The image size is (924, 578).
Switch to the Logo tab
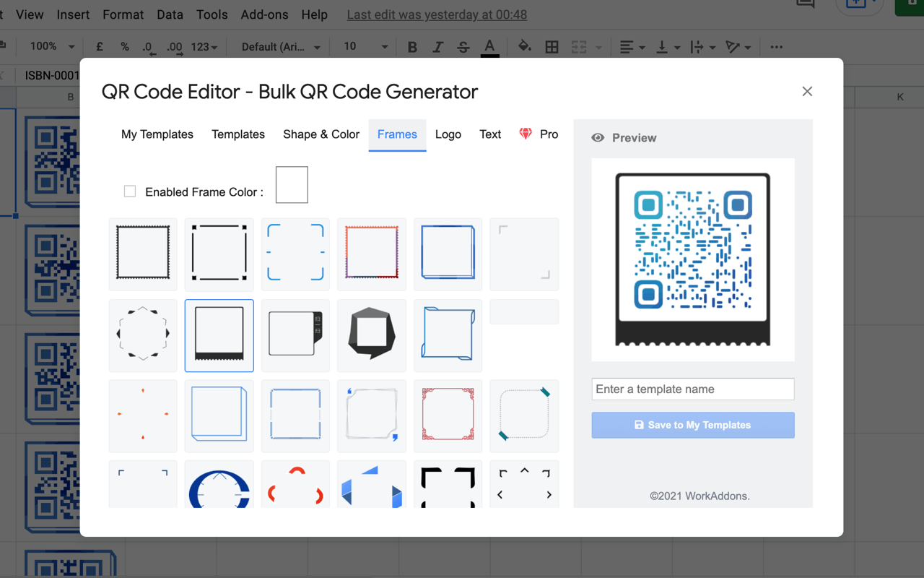click(448, 134)
